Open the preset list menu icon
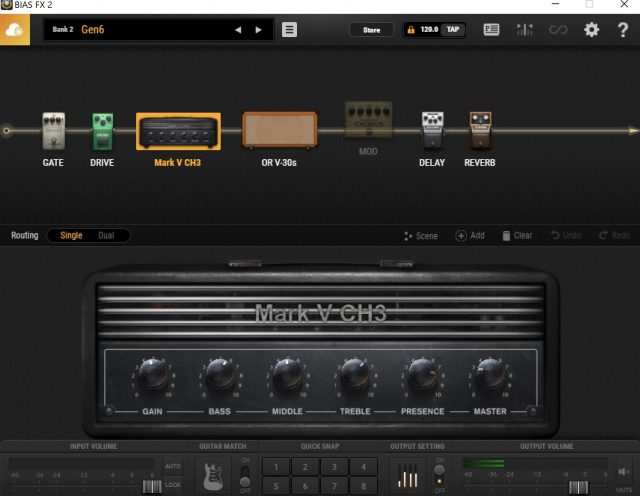Screen dimensions: 640x496 tap(289, 29)
